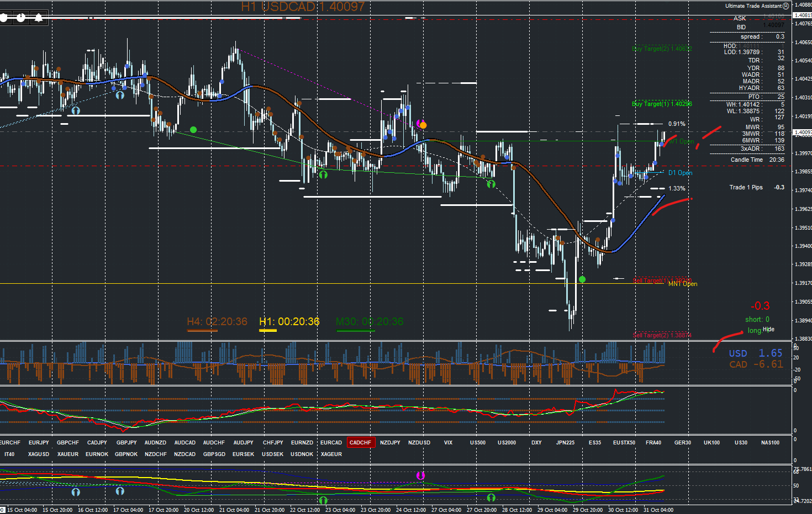
Task: Click the Sell Target(2) level label
Action: pos(662,335)
